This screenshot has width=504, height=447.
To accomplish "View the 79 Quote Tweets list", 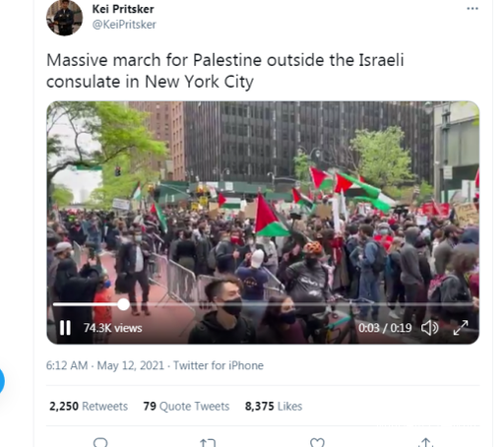I will (x=186, y=406).
